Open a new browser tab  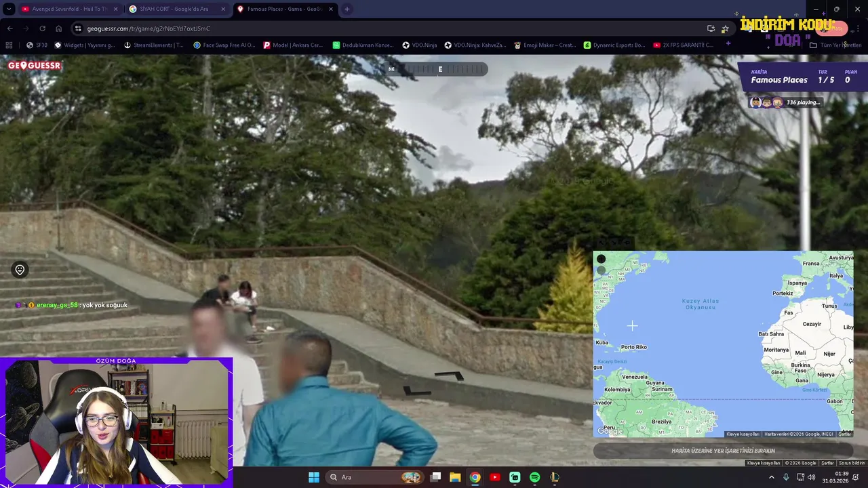(347, 9)
